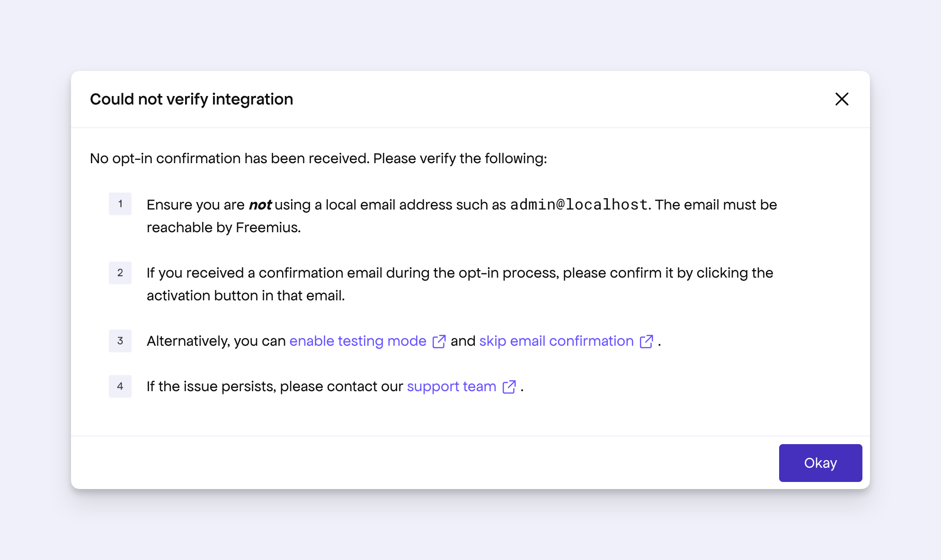Viewport: 941px width, 560px height.
Task: Click the Alternatively, you can text
Action: (x=216, y=341)
